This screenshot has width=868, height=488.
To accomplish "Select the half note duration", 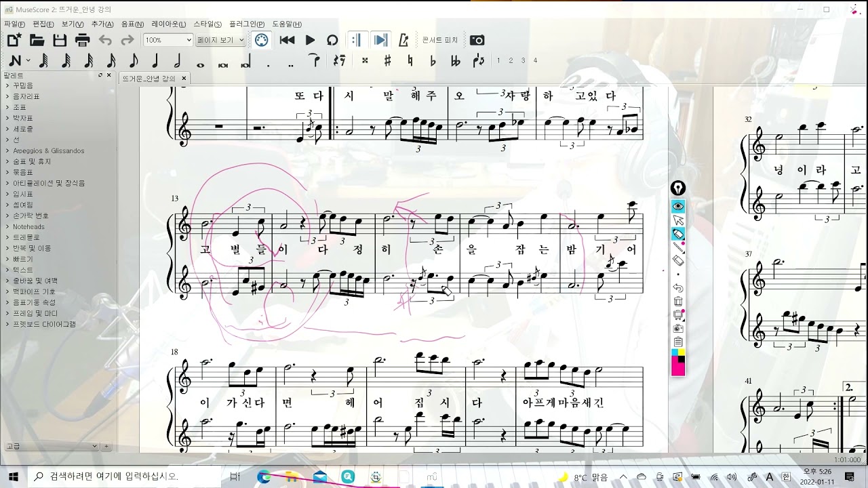I will point(178,61).
